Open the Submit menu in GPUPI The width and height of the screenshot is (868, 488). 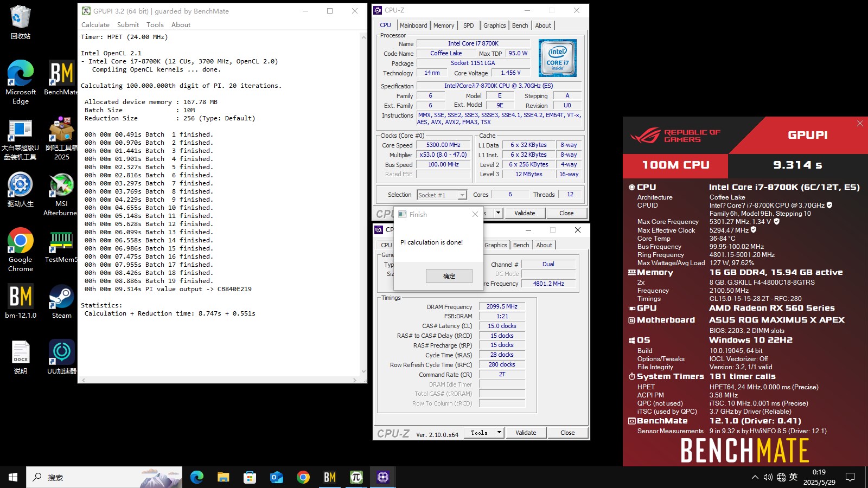coord(128,25)
